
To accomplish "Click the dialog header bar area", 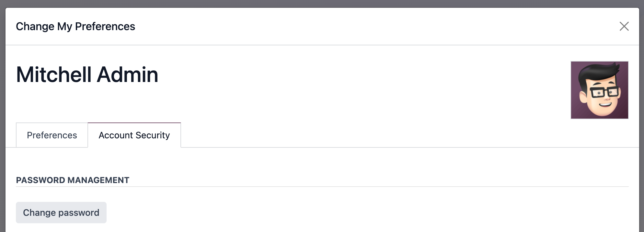I will pos(292,26).
